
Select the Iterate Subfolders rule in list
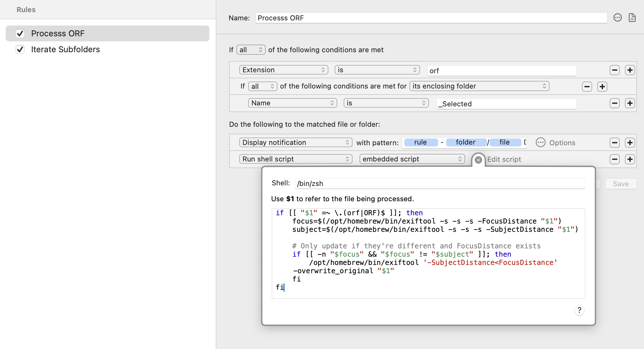point(65,49)
